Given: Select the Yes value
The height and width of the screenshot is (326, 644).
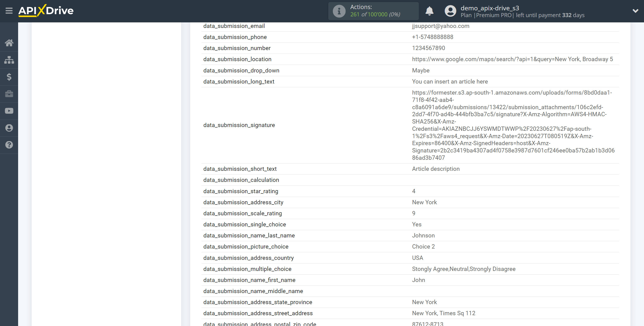Looking at the screenshot, I should point(417,224).
